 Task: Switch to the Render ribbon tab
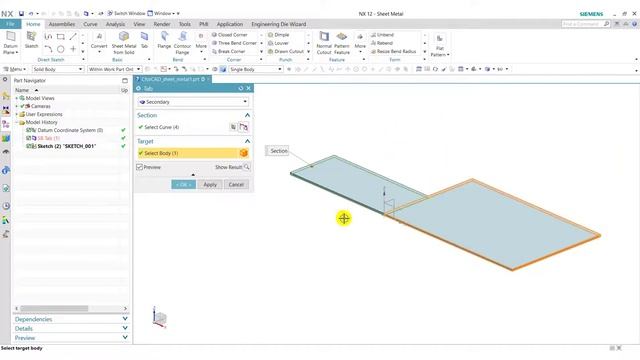click(x=162, y=24)
